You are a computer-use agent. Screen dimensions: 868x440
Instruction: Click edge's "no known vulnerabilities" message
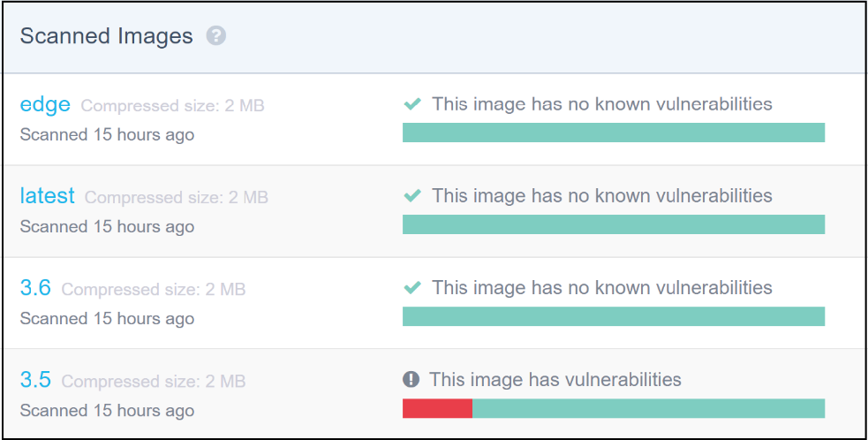pos(601,104)
